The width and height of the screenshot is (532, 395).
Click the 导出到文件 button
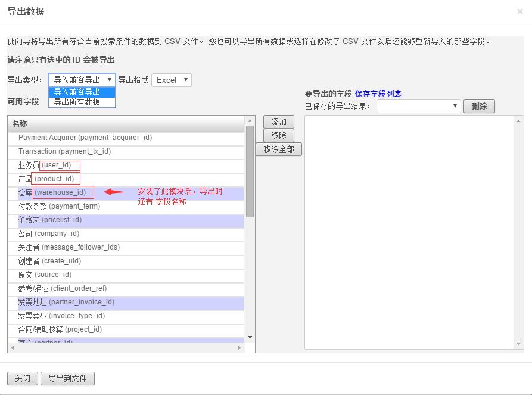click(67, 378)
